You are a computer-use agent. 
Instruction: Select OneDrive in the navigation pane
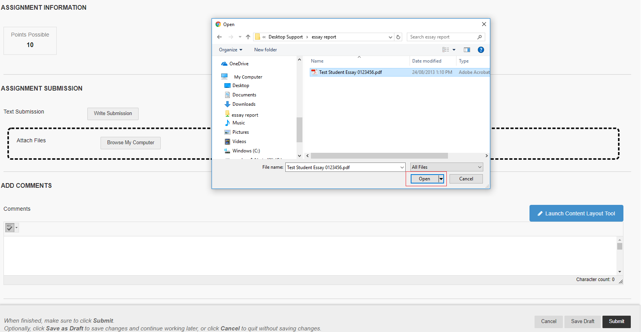(x=238, y=64)
